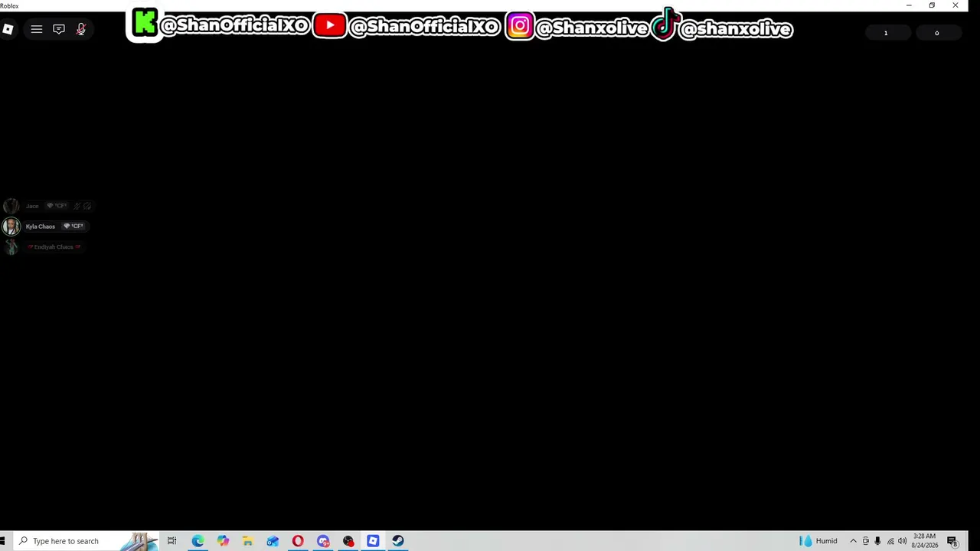This screenshot has height=551, width=980.
Task: Open Opera browser from the taskbar
Action: (x=298, y=541)
